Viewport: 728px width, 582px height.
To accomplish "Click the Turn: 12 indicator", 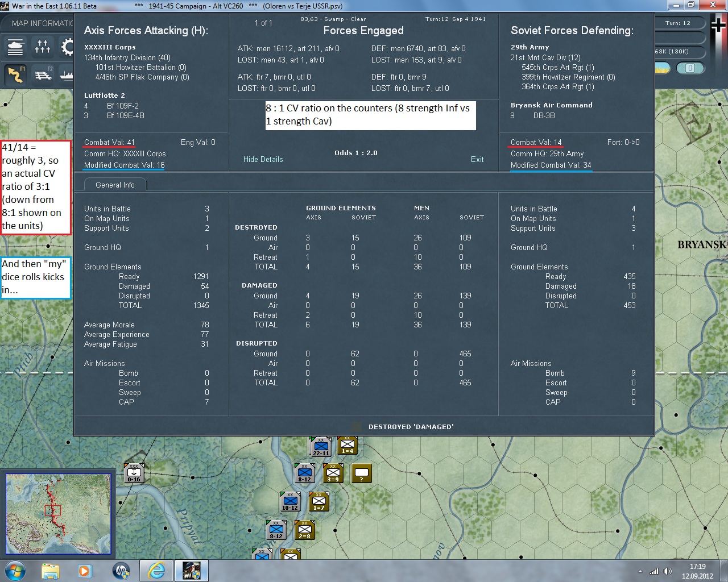I will tap(678, 23).
